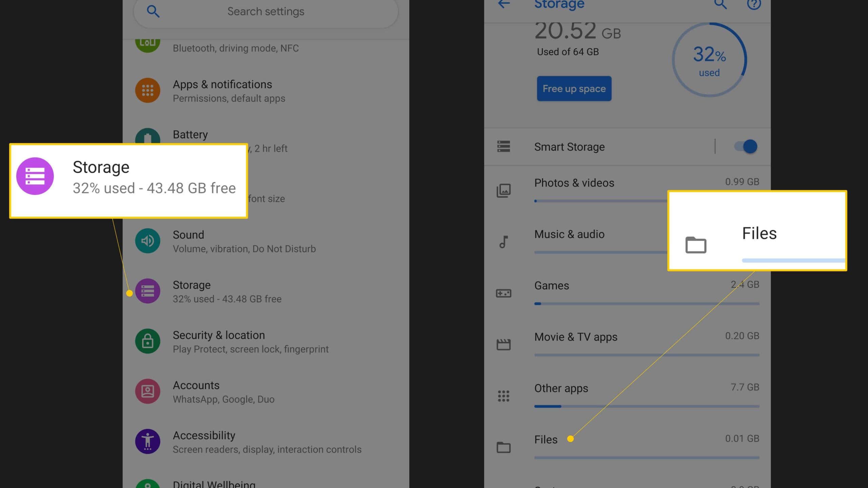Tap the Free up space button

(x=574, y=88)
